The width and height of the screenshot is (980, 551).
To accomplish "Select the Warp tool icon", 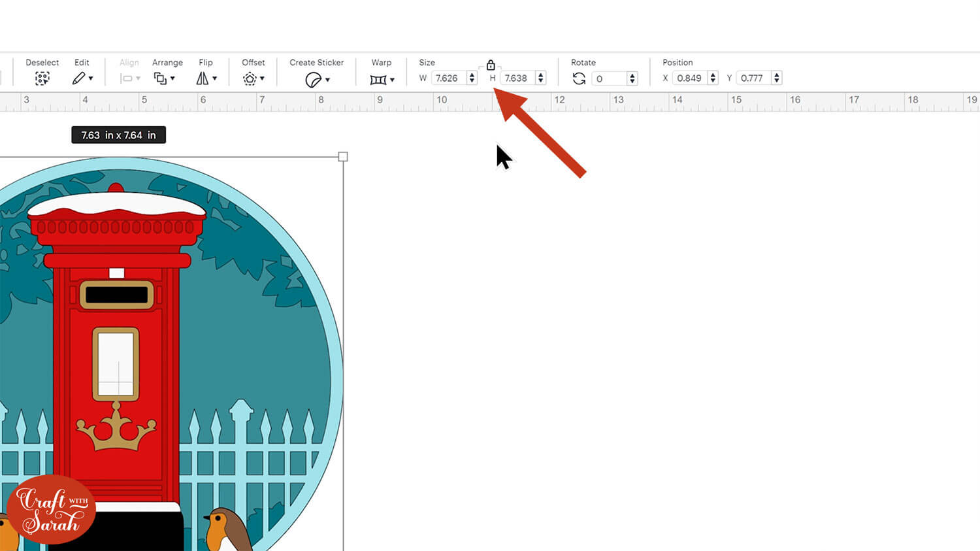I will (378, 80).
